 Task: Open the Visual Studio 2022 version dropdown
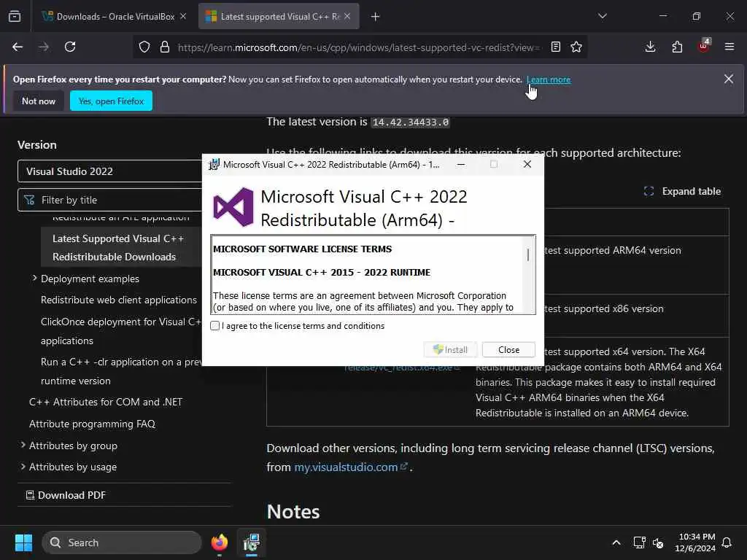coord(110,171)
